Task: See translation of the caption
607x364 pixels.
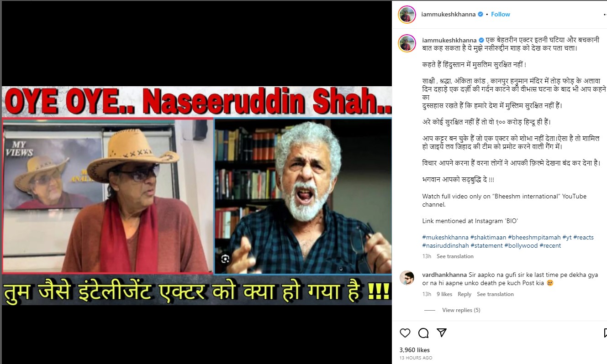Action: click(455, 256)
